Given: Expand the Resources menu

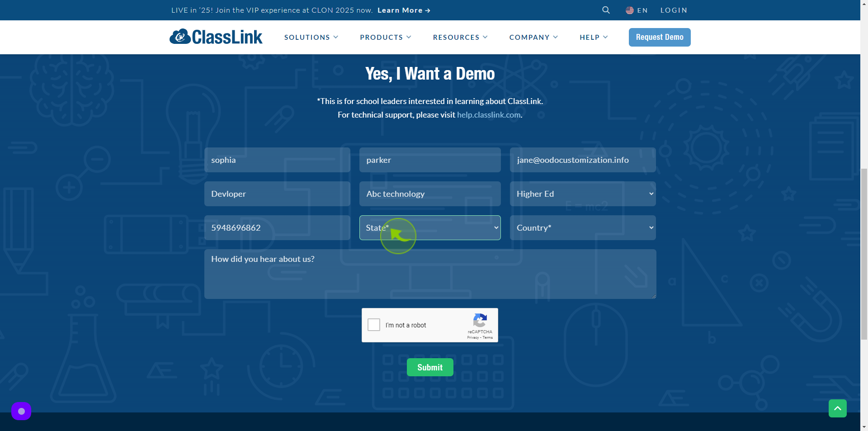Looking at the screenshot, I should coord(460,37).
